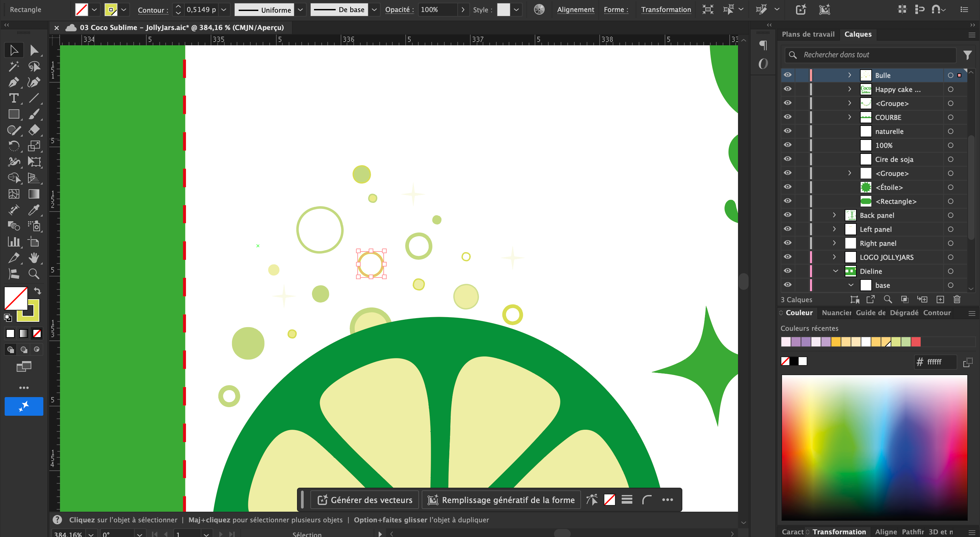
Task: Hide the COURBE layer
Action: tap(787, 117)
